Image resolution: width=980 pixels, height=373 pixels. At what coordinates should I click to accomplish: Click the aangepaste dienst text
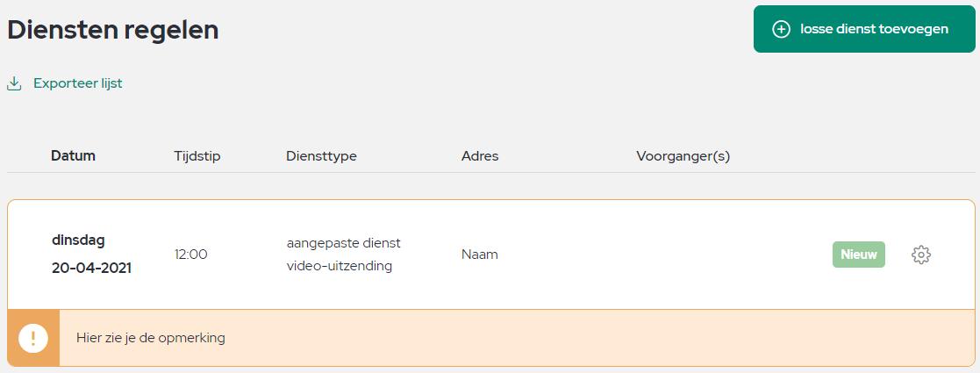pos(344,243)
